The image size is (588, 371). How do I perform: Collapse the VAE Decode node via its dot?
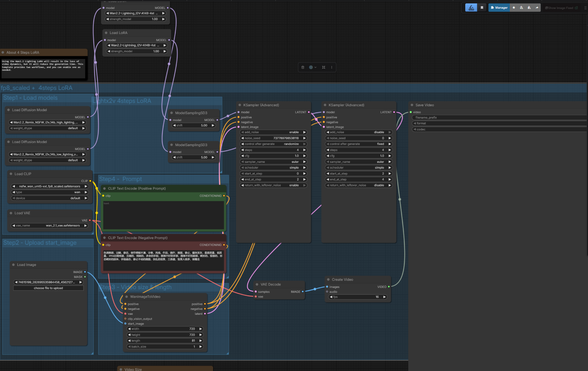pos(257,285)
